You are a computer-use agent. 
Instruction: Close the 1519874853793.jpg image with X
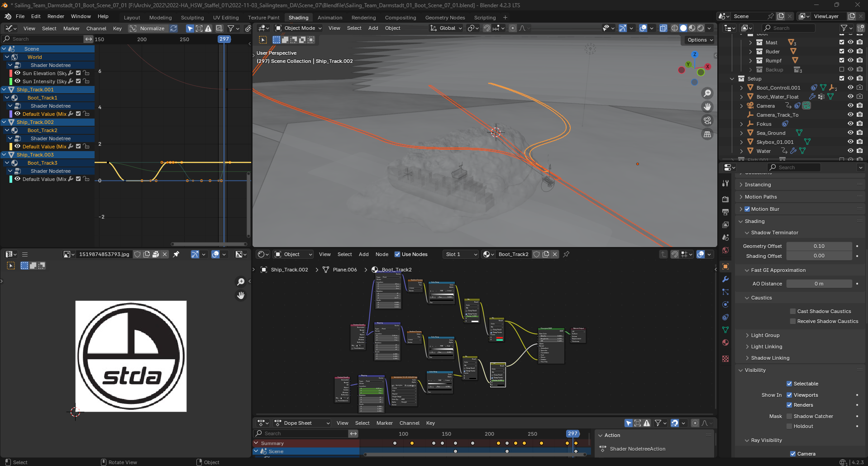pos(165,254)
